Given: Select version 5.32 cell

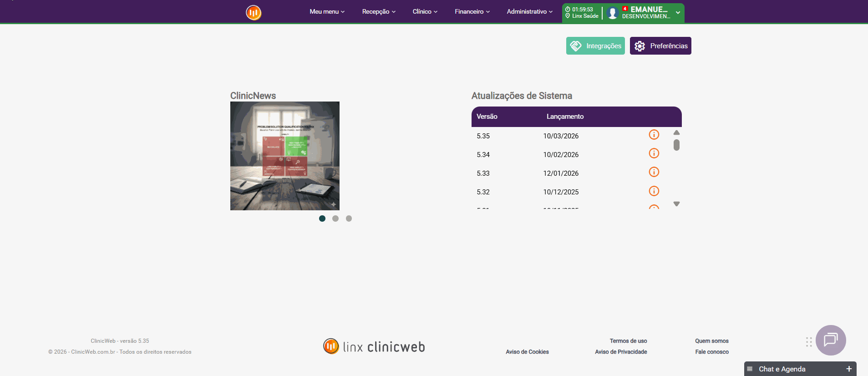Looking at the screenshot, I should pyautogui.click(x=483, y=192).
